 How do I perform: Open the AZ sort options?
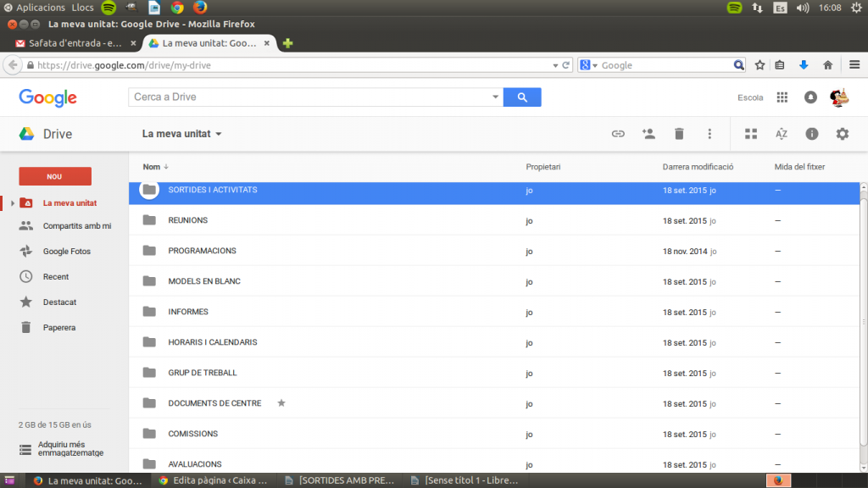(782, 134)
